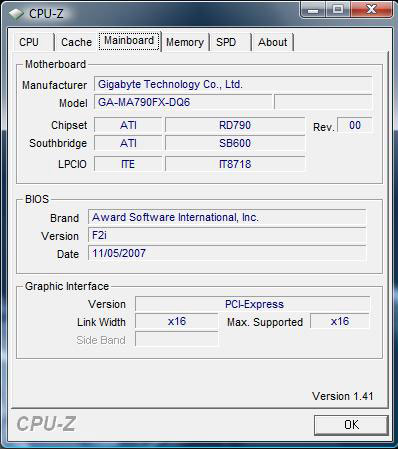Click the BIOS Version F2i field
This screenshot has height=449, width=398.
pyautogui.click(x=227, y=235)
